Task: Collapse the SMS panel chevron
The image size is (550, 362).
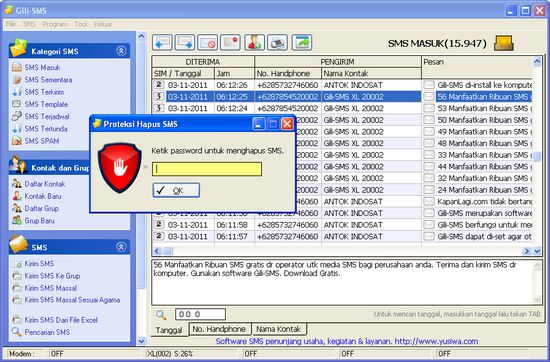Action: tap(121, 247)
